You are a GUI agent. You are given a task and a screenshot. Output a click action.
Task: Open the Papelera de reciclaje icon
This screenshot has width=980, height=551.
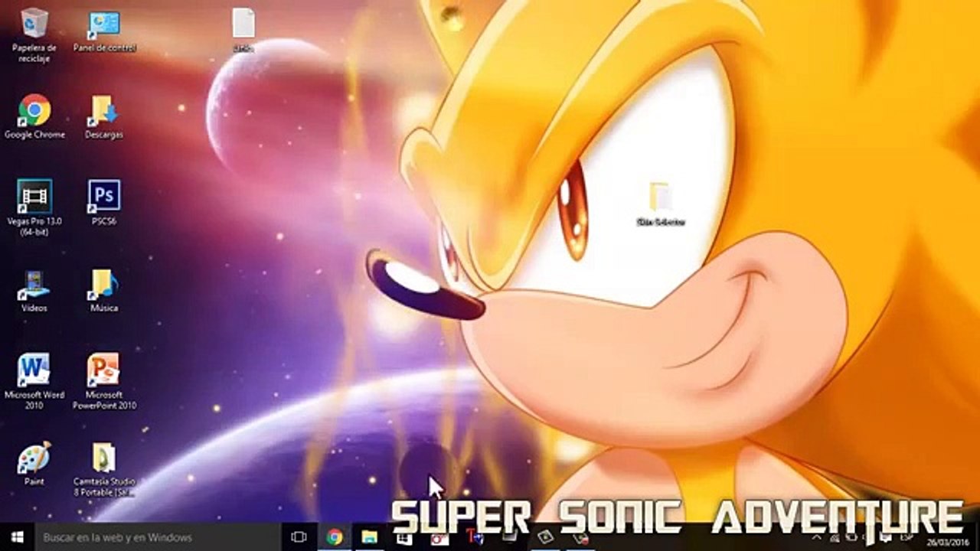pos(34,35)
